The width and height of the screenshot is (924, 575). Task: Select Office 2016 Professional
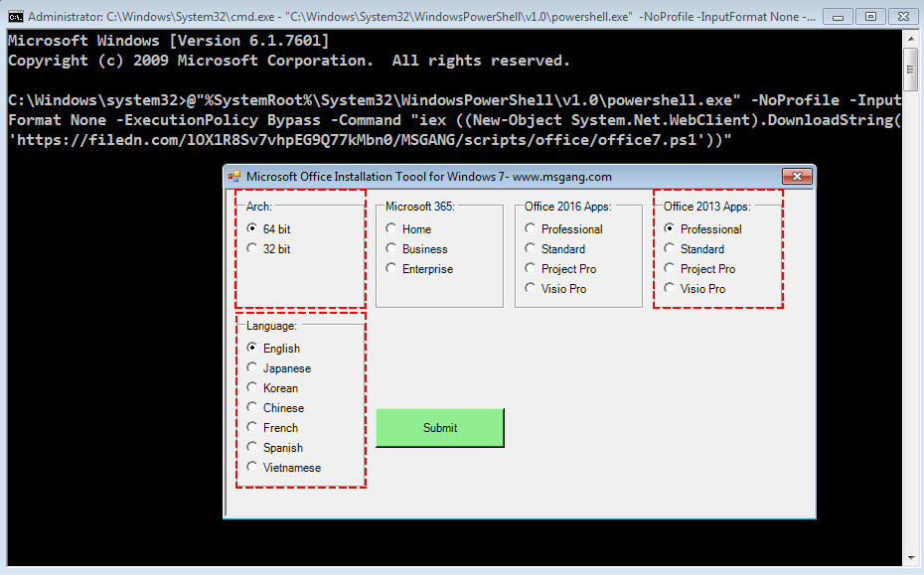click(563, 228)
